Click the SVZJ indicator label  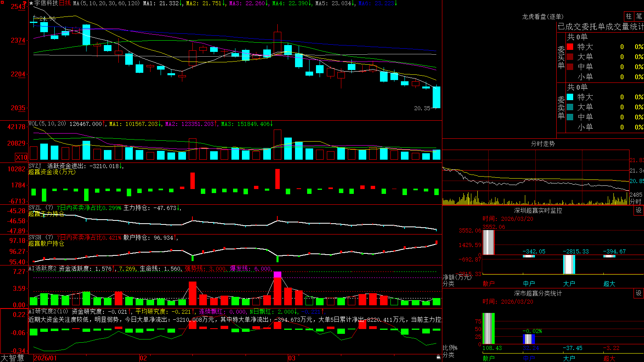pos(35,166)
